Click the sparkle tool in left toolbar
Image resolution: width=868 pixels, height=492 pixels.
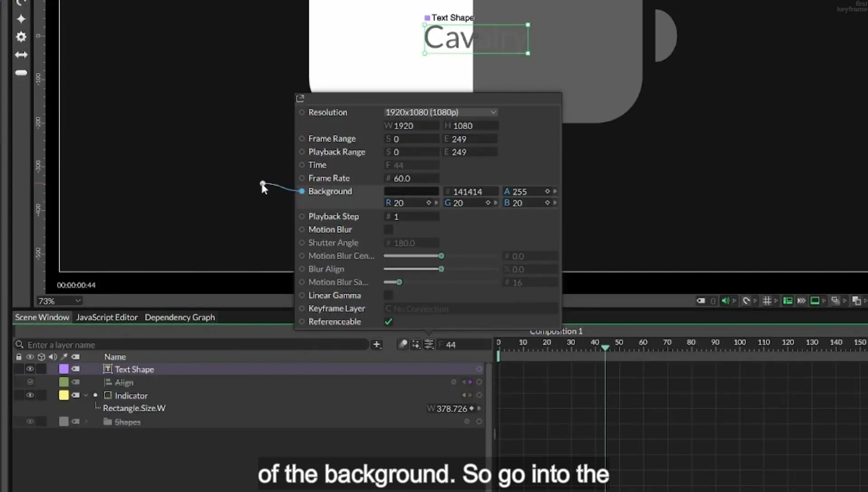(21, 19)
